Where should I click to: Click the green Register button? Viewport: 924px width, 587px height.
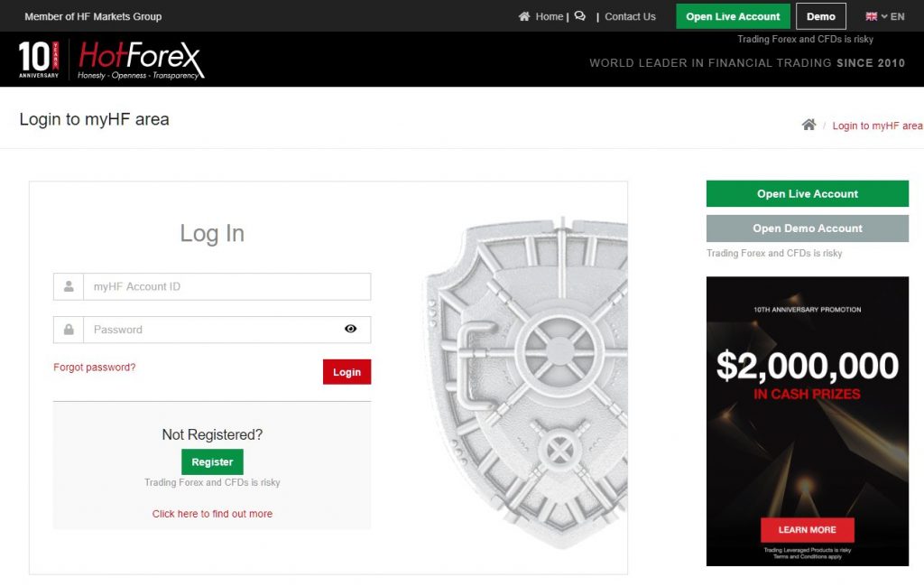212,462
